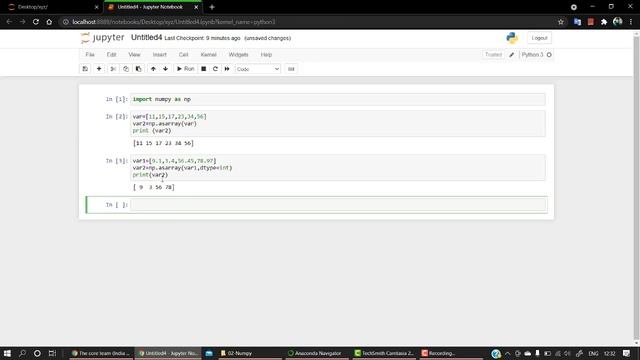640x360 pixels.
Task: Open the command palette keyboard icon
Action: [291, 69]
